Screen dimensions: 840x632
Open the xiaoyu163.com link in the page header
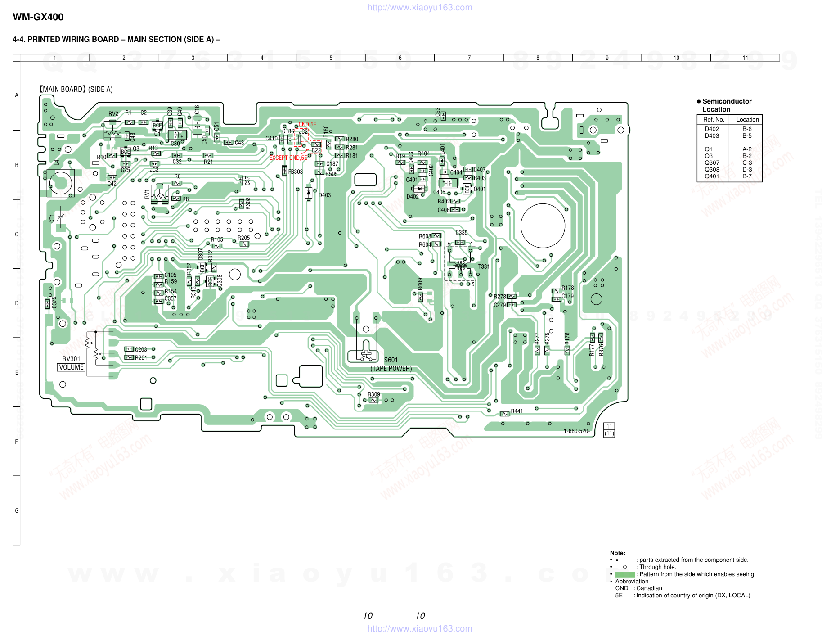click(420, 7)
